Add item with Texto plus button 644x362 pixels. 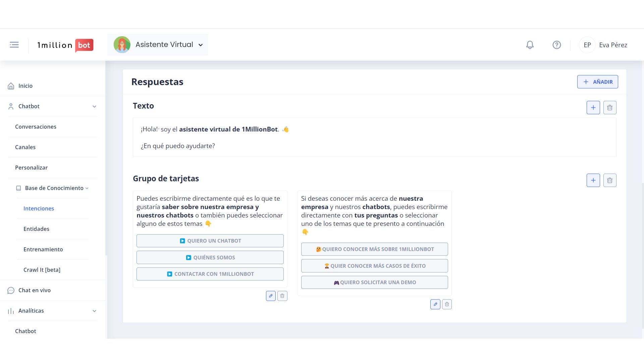[x=593, y=108]
